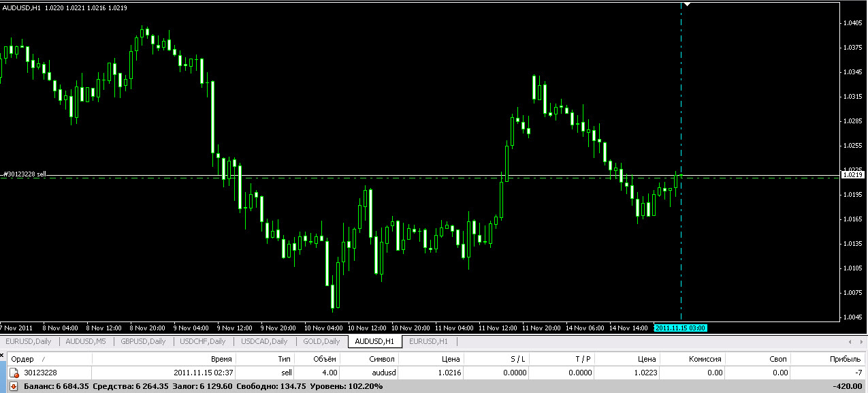Click the sell type cell in the order row

(x=287, y=373)
